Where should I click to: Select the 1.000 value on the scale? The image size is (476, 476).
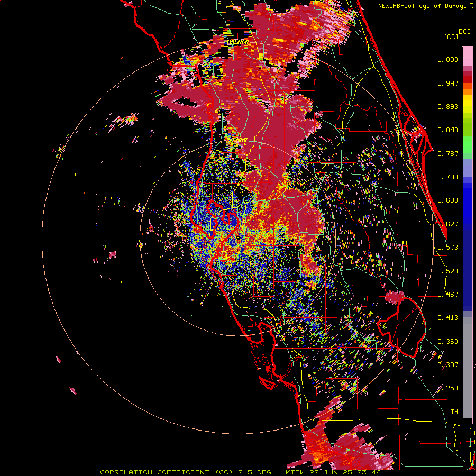[448, 59]
